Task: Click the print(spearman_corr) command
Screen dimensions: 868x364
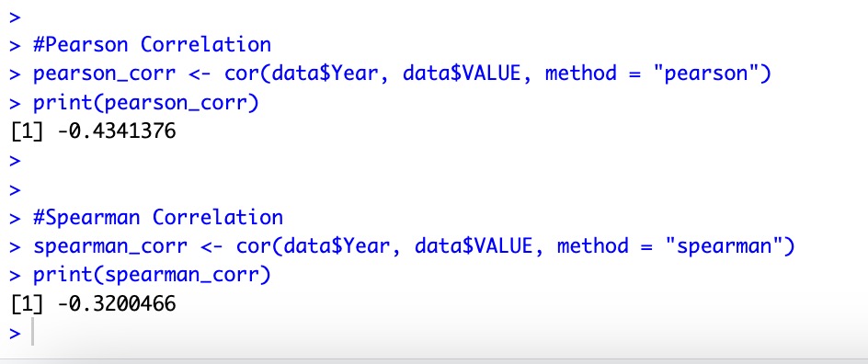Action: pos(153,276)
